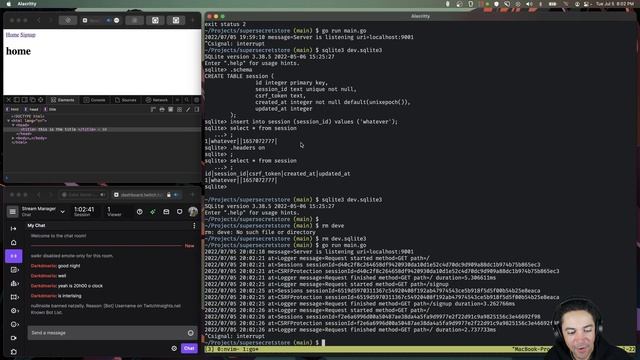Open the Twitch help question mark icon
This screenshot has height=360, width=640.
(140, 211)
